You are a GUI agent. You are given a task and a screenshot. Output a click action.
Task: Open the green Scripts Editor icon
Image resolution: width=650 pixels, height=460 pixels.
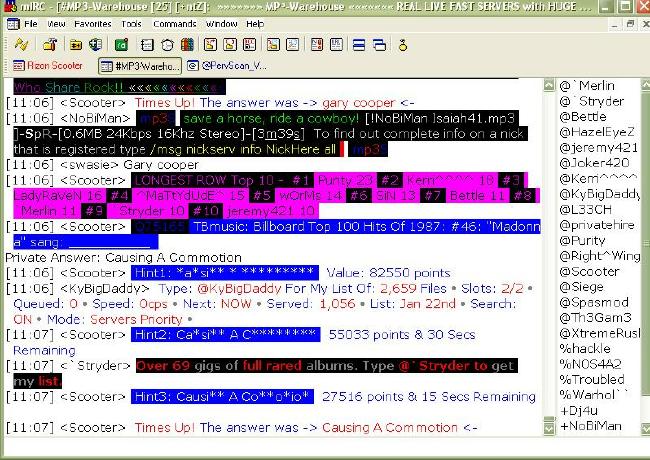pos(121,45)
